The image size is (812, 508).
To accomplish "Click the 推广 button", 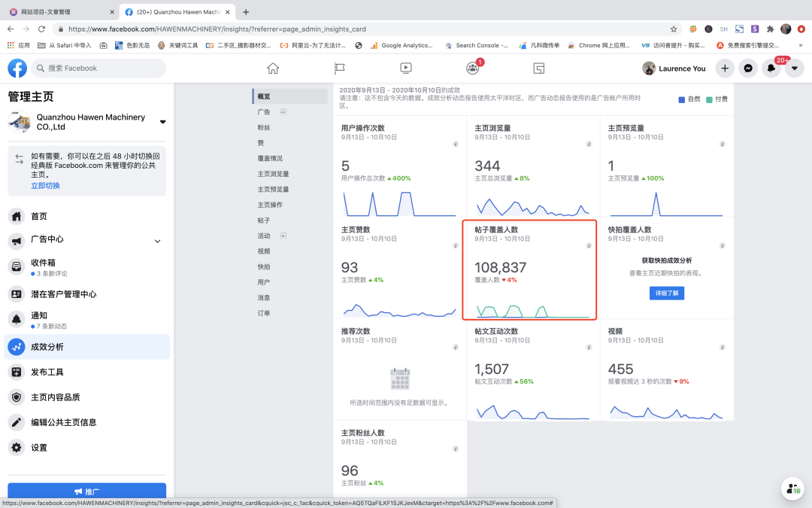I will [x=87, y=491].
